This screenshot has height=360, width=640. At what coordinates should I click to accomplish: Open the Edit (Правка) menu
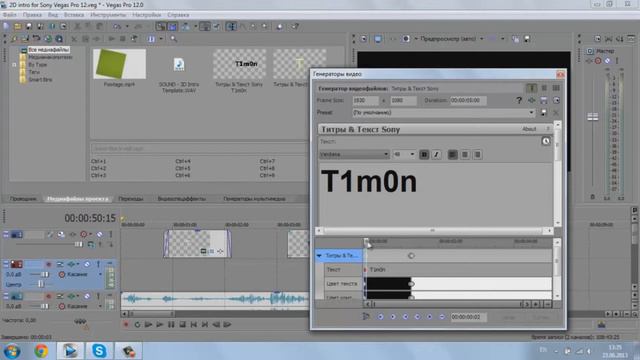(32, 15)
